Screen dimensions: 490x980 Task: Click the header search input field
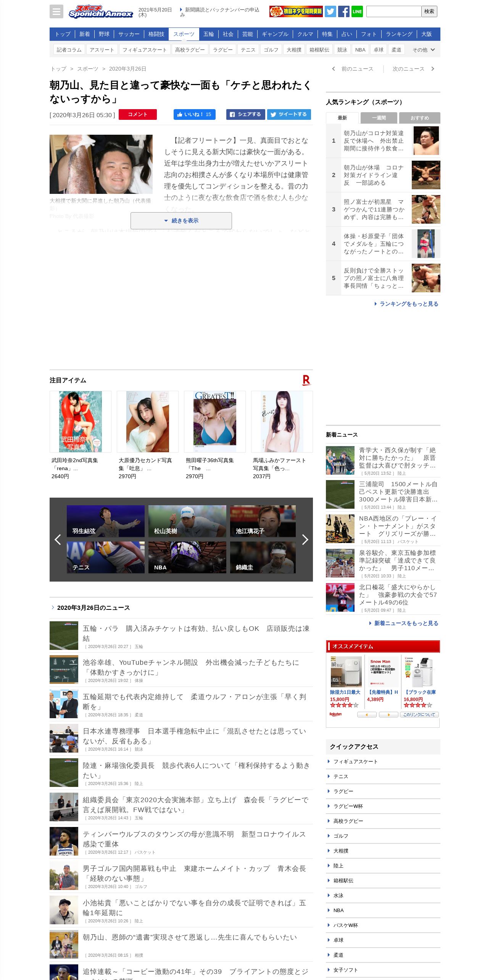[394, 11]
